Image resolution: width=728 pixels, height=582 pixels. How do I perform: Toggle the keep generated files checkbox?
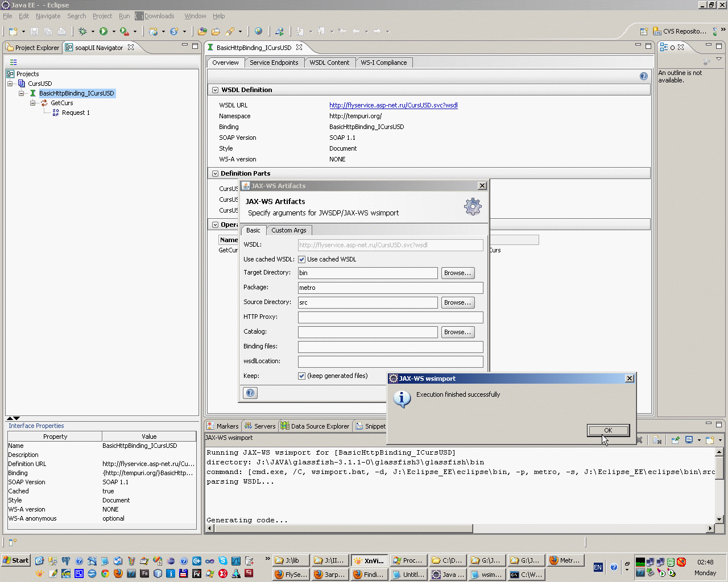[x=302, y=376]
